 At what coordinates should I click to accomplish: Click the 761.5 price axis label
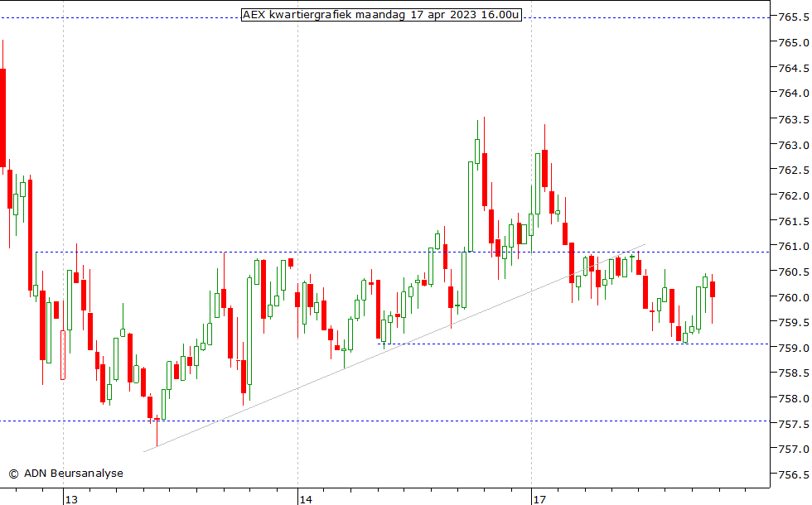[795, 222]
